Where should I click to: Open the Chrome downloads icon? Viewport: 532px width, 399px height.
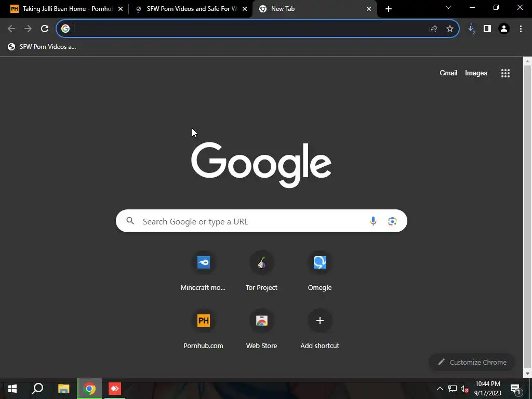pyautogui.click(x=471, y=29)
